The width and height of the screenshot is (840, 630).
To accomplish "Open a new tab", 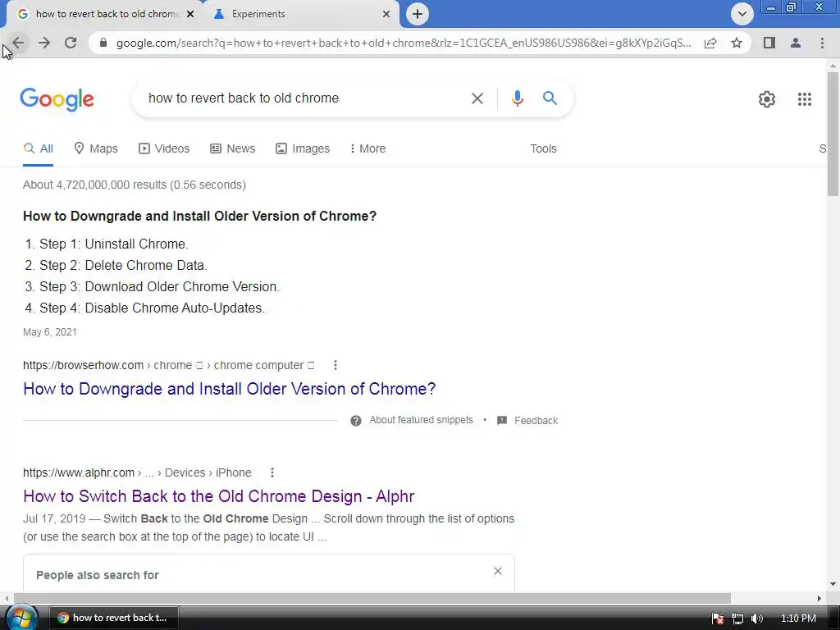I will point(418,14).
